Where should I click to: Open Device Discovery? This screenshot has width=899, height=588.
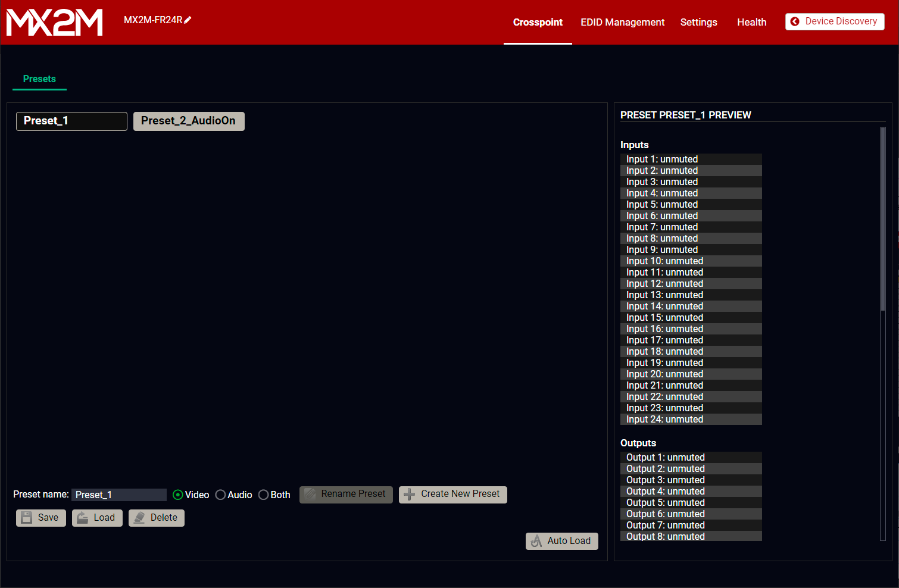(x=835, y=21)
